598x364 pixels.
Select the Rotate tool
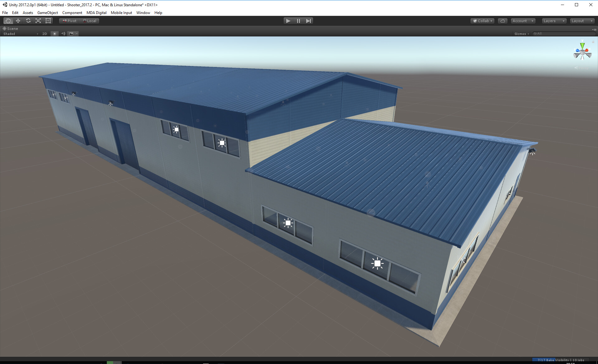point(28,21)
